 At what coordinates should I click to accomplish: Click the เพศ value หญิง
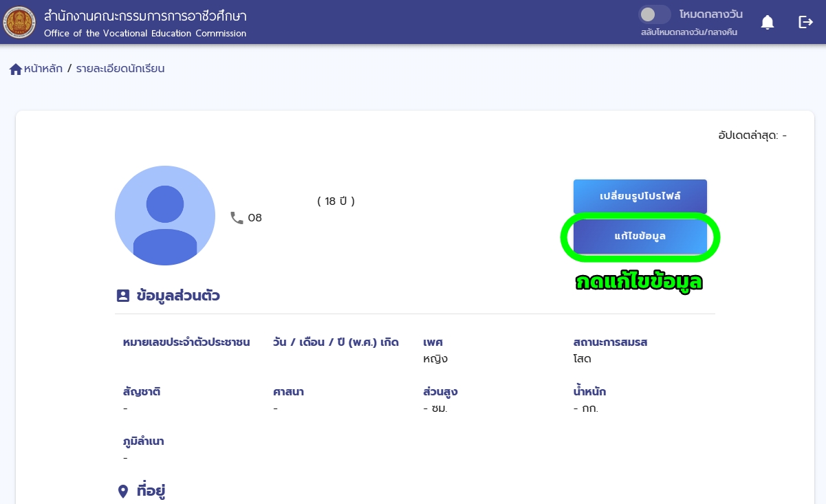[x=435, y=359]
